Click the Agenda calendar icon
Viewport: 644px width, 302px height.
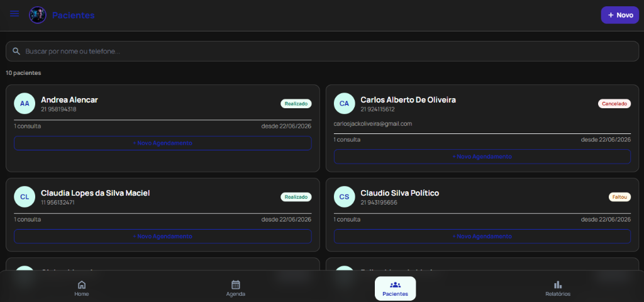[236, 285]
